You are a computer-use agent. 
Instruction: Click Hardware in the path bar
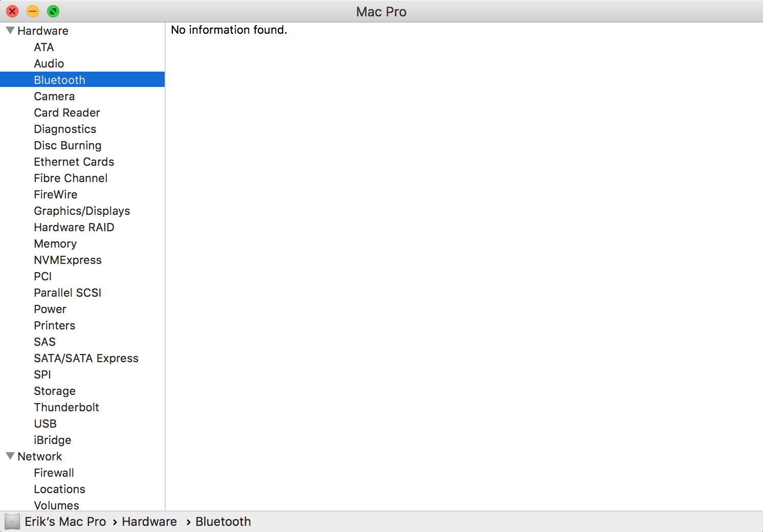click(x=149, y=522)
